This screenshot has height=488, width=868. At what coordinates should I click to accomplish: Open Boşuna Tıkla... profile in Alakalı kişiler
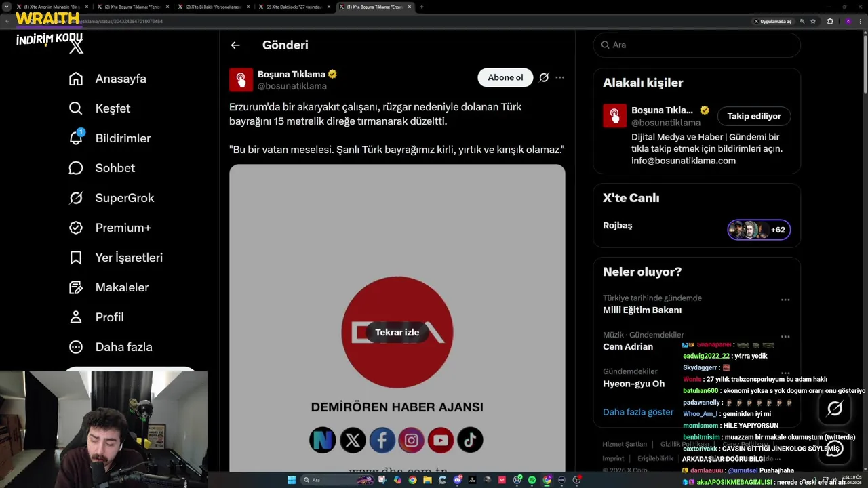pos(662,110)
